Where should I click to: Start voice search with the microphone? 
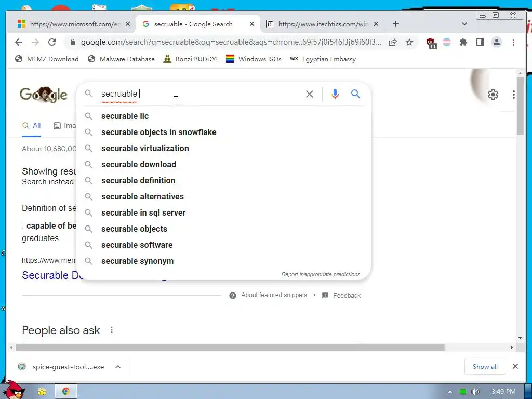(335, 94)
